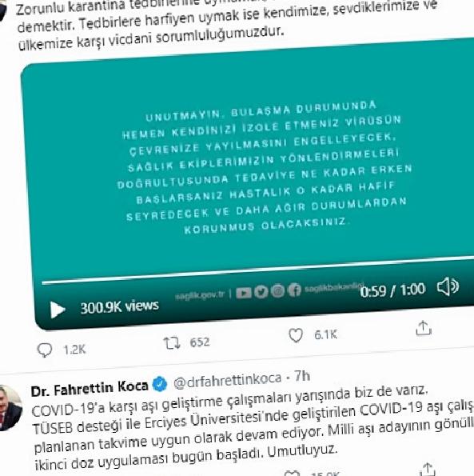Click the Instagram icon in the video footer
Image resolution: width=474 pixels, height=476 pixels.
point(278,290)
